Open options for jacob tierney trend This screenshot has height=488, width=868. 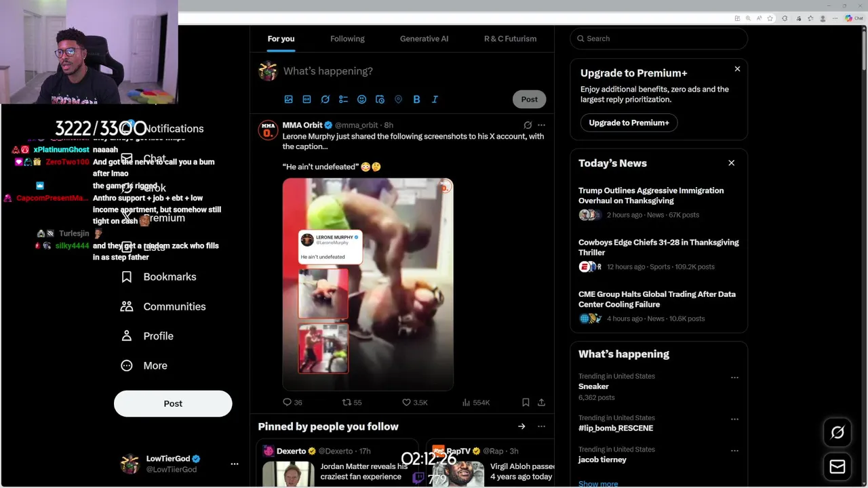tap(734, 450)
